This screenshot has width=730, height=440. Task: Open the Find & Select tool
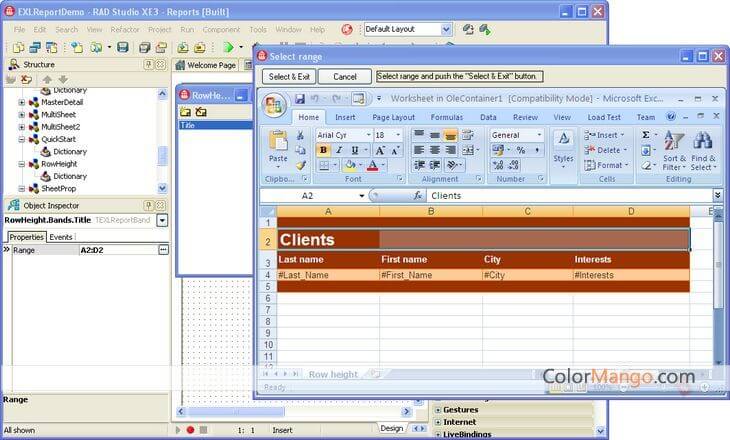[703, 150]
